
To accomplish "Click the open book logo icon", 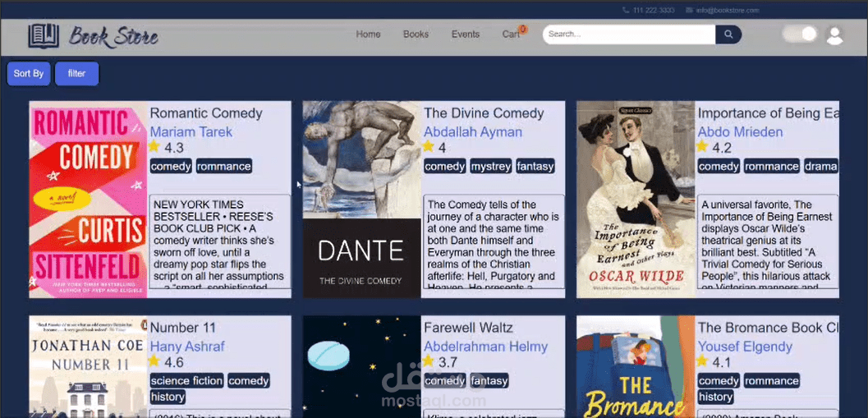I will click(x=44, y=36).
